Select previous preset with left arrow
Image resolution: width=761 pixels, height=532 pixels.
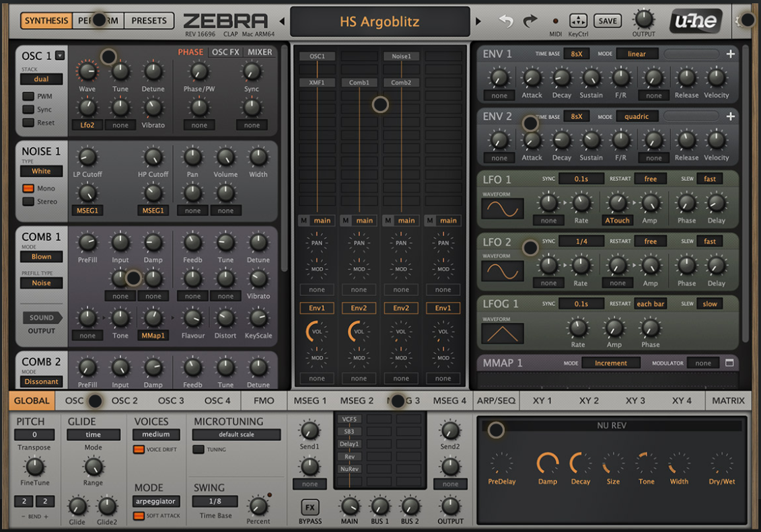pos(282,22)
